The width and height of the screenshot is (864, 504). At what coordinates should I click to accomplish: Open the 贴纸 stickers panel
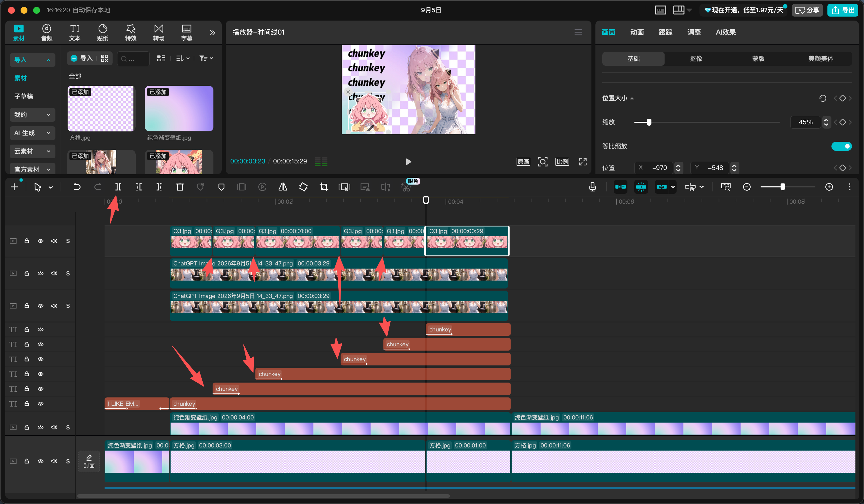tap(103, 33)
